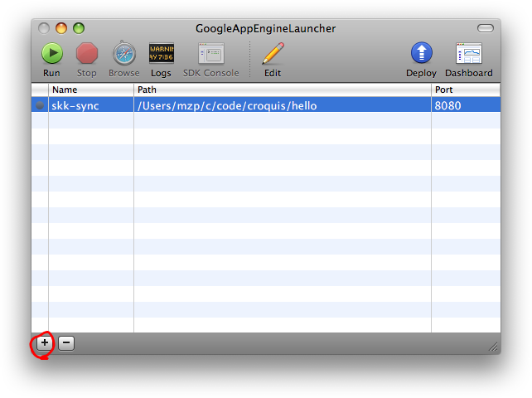Toggle toolbar with the pill button in title bar
The image size is (532, 398).
point(486,28)
